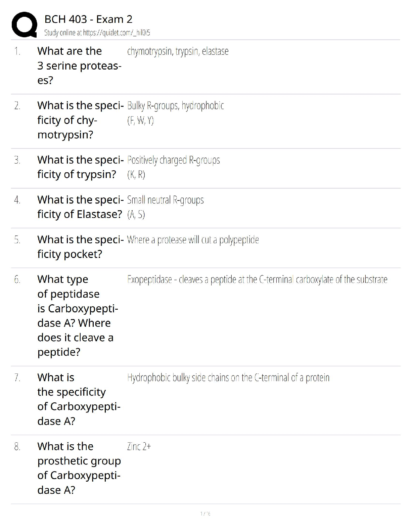Select the Elastase specificity question
Image resolution: width=411 pixels, height=532 pixels.
80,207
